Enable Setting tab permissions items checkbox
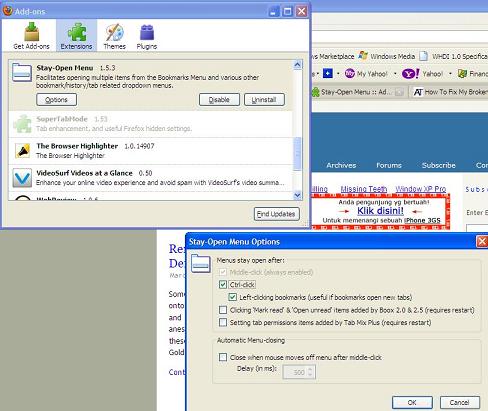Screen dimensions: 488x411 223,322
